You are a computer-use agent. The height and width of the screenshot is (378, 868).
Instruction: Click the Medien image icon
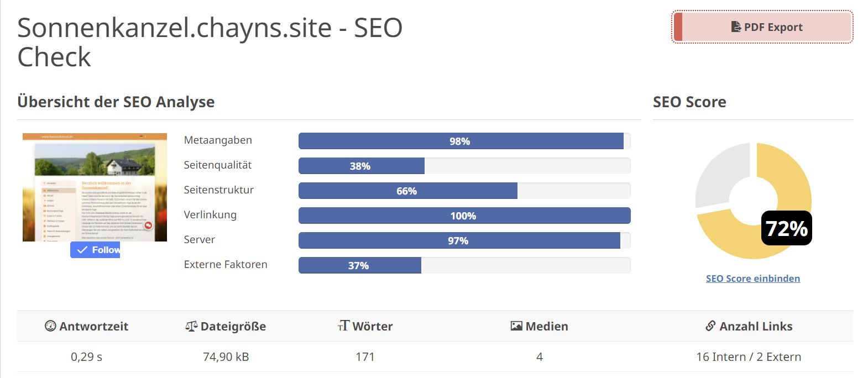516,326
